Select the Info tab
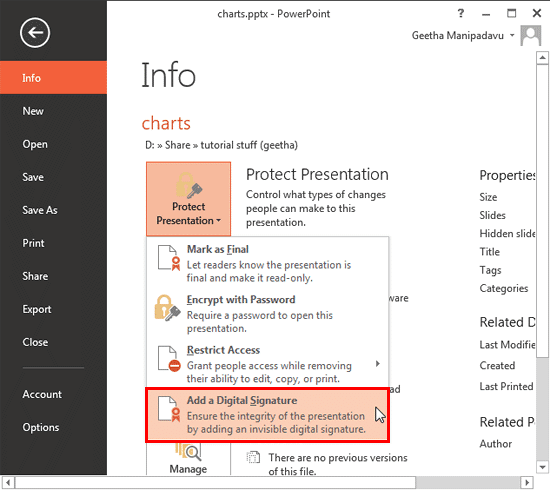Image resolution: width=550 pixels, height=490 pixels. click(53, 78)
